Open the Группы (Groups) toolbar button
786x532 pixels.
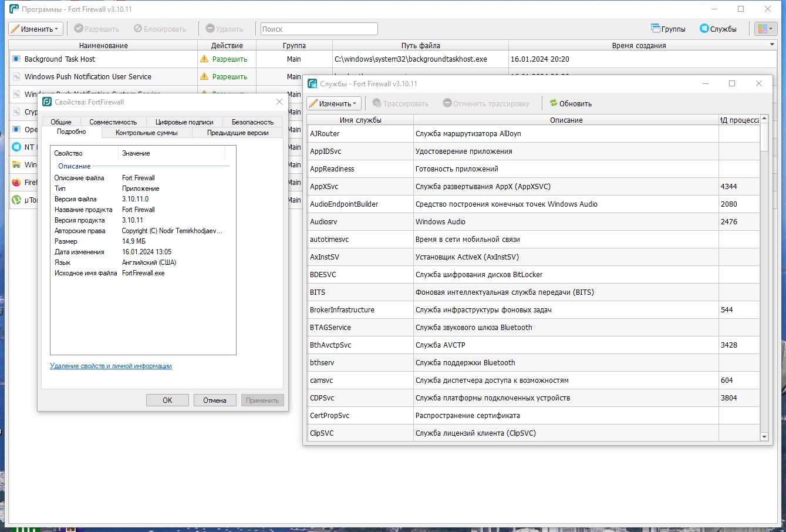click(x=668, y=29)
